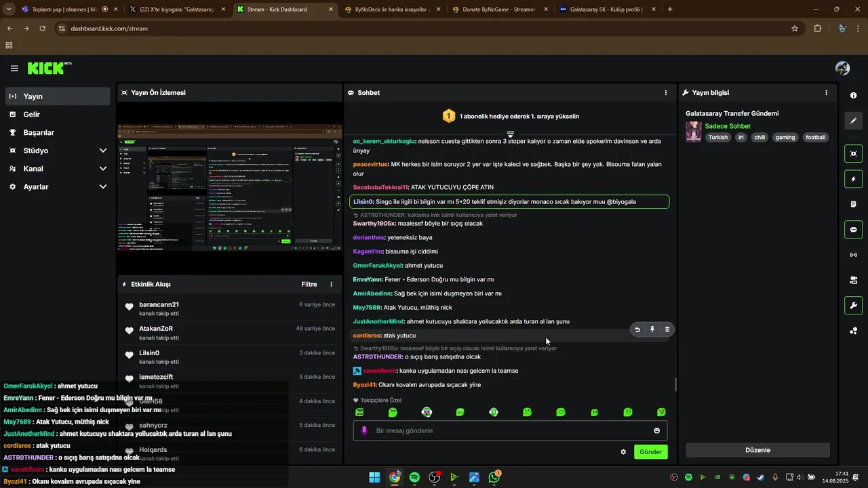
Task: Click the gaming tag
Action: tap(785, 138)
